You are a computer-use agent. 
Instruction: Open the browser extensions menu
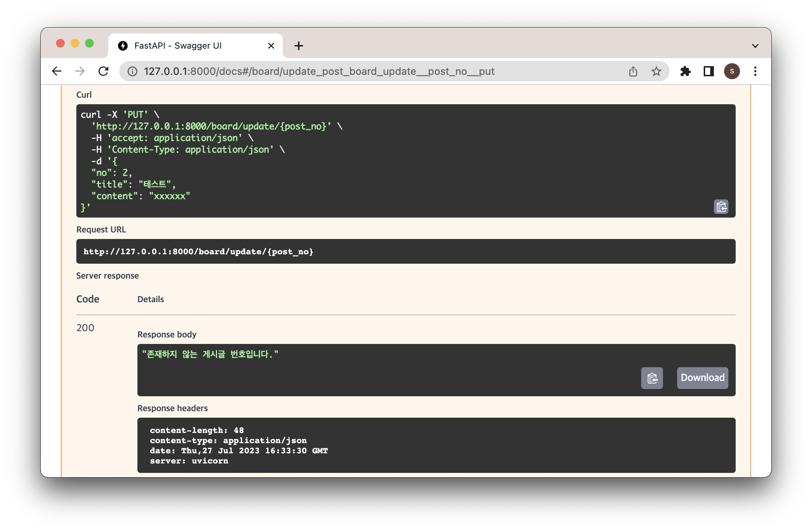(x=685, y=71)
